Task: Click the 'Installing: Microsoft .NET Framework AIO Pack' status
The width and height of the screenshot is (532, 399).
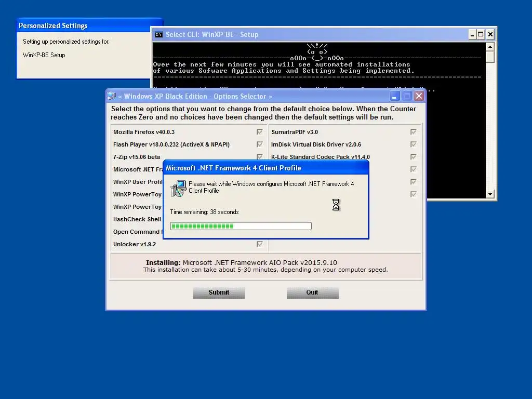Action: [x=241, y=262]
